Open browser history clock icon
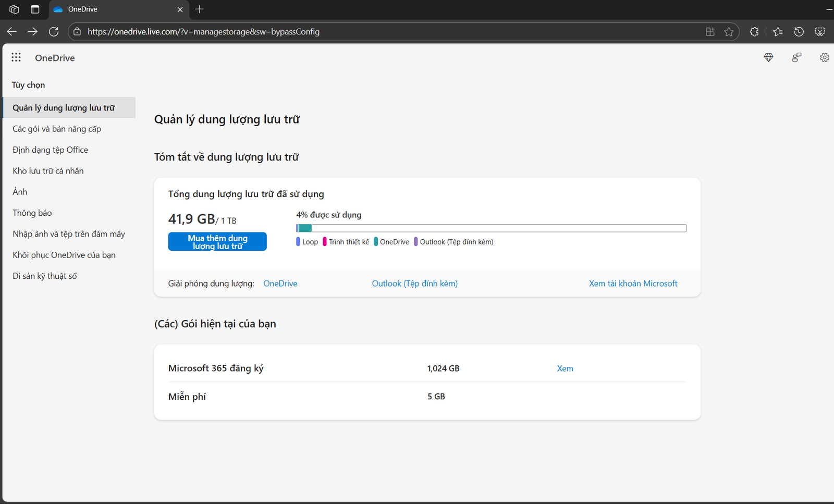This screenshot has height=504, width=834. [x=799, y=32]
